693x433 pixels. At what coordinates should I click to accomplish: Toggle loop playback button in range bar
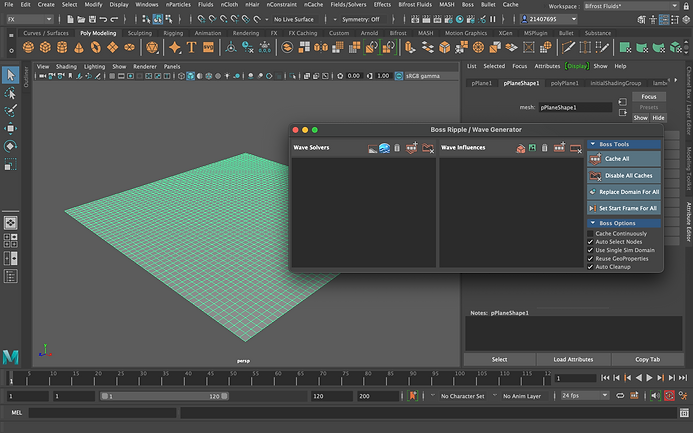pos(620,396)
